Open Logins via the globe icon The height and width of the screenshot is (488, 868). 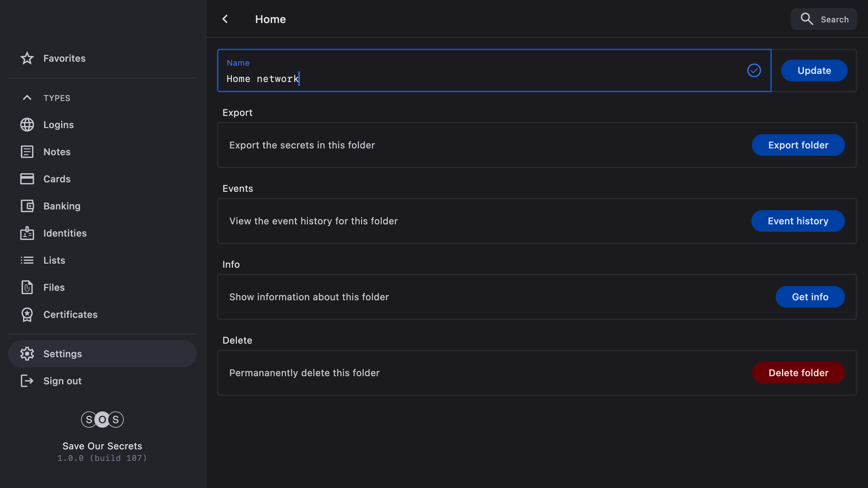[x=27, y=125]
